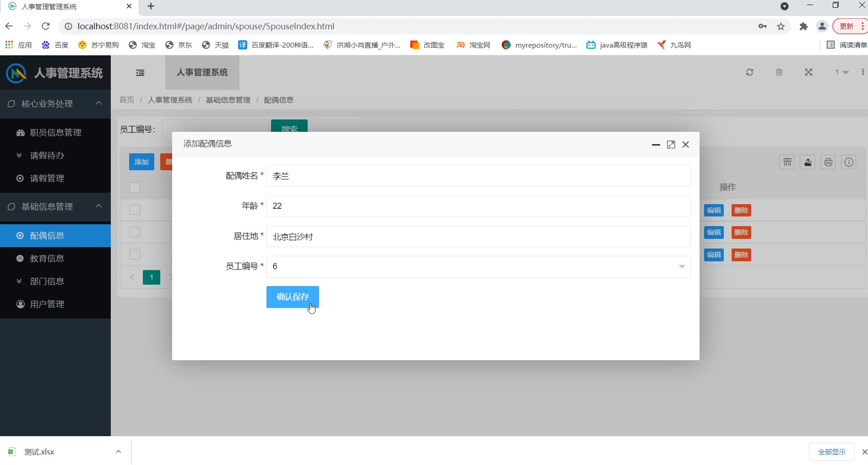
Task: Maximize the 添加配偶信息 dialog
Action: 671,145
